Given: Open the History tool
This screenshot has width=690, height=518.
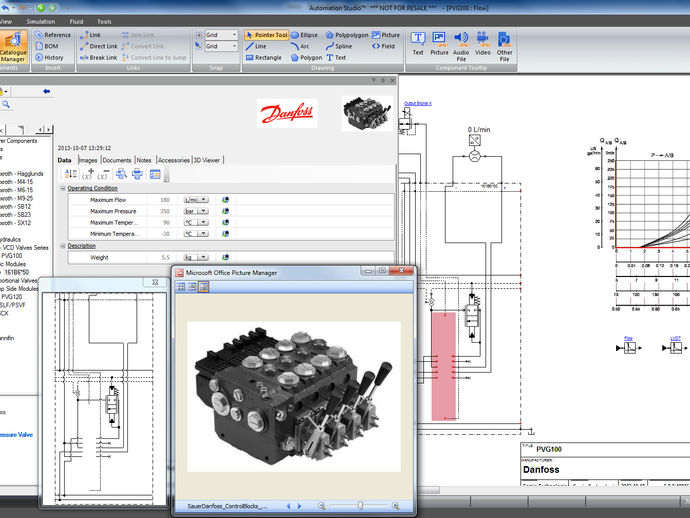Looking at the screenshot, I should (x=49, y=58).
